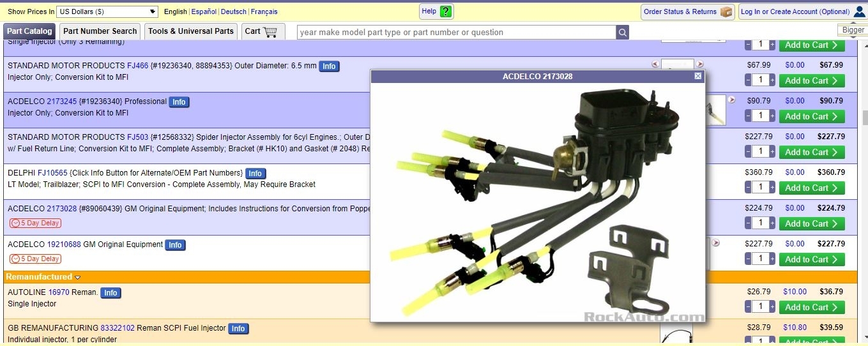This screenshot has height=346, width=868.
Task: Click quantity field for the ACDELCO 19210688 item
Action: (760, 259)
